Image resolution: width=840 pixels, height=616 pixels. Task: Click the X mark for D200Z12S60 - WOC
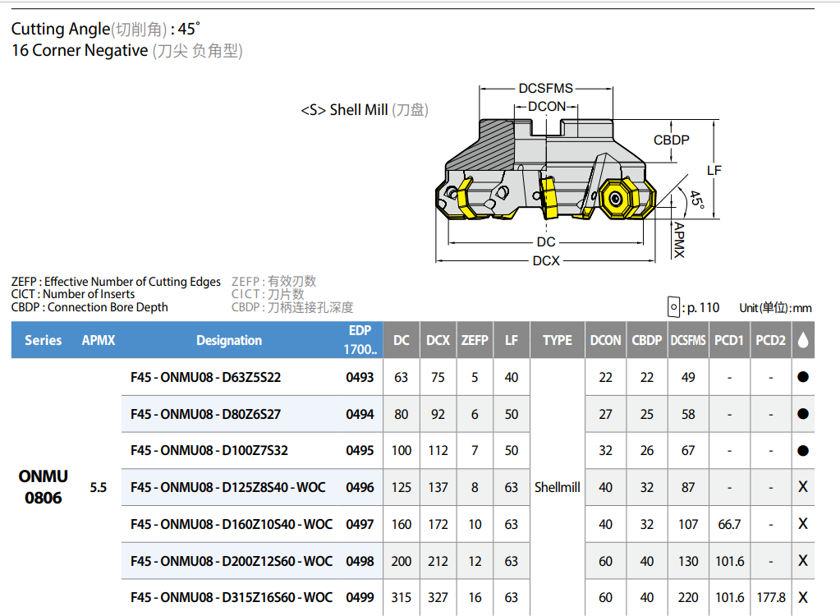point(803,561)
